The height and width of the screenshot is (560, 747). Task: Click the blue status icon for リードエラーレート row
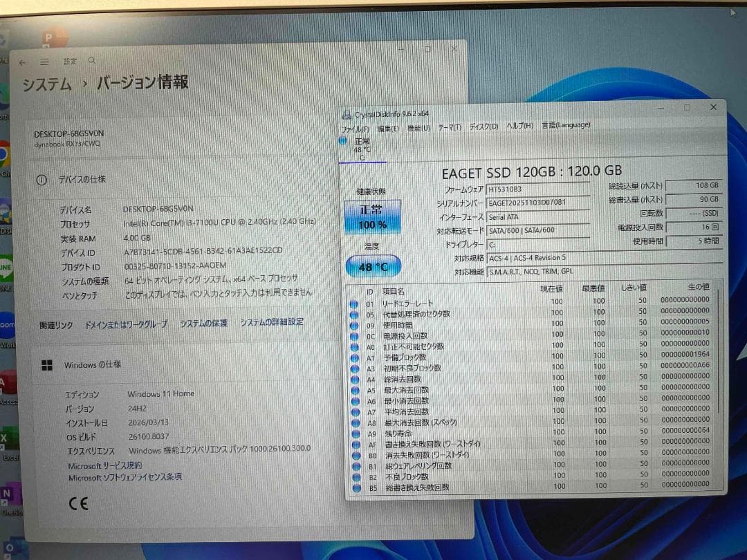[x=353, y=304]
